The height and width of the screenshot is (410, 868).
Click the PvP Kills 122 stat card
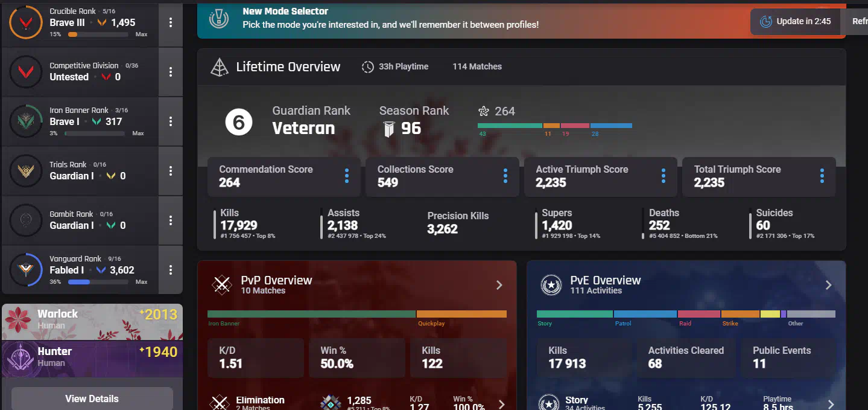[x=458, y=357]
